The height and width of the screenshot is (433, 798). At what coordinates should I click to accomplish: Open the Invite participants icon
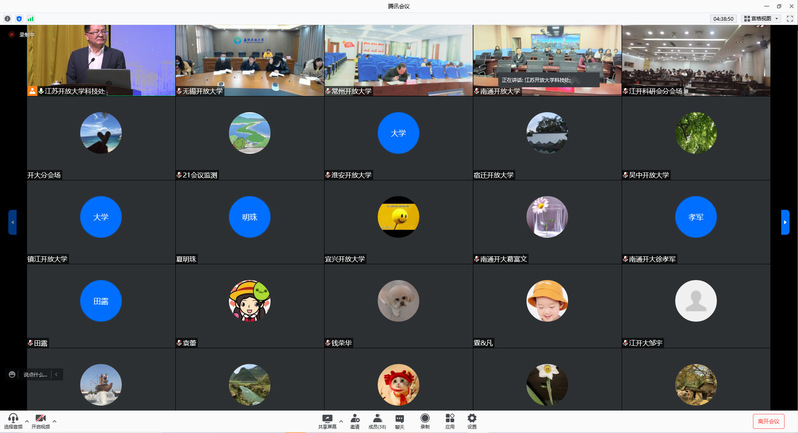tap(355, 419)
